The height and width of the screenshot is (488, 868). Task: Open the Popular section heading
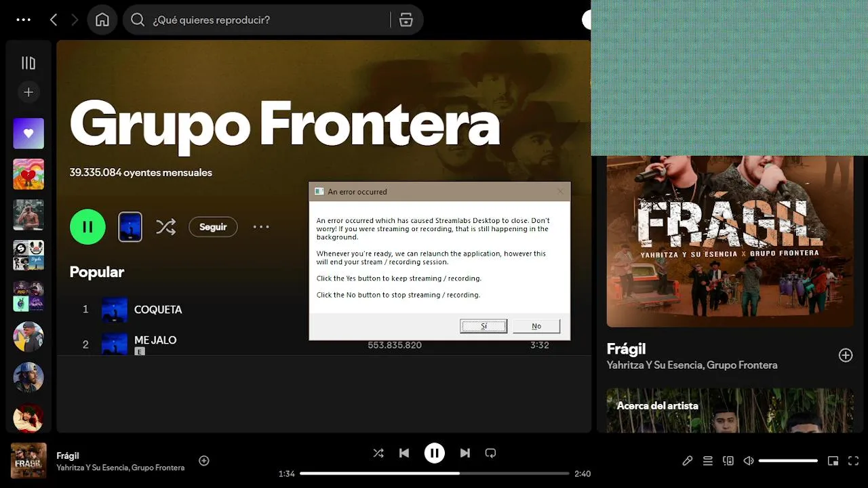click(97, 272)
